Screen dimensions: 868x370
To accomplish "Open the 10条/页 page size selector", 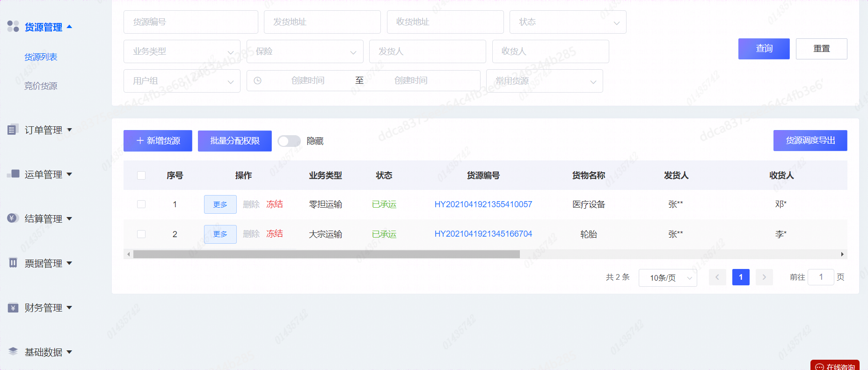I will 668,278.
